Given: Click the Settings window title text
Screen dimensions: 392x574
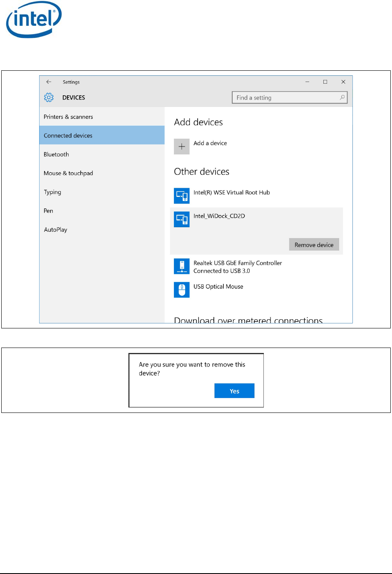Looking at the screenshot, I should click(x=71, y=82).
